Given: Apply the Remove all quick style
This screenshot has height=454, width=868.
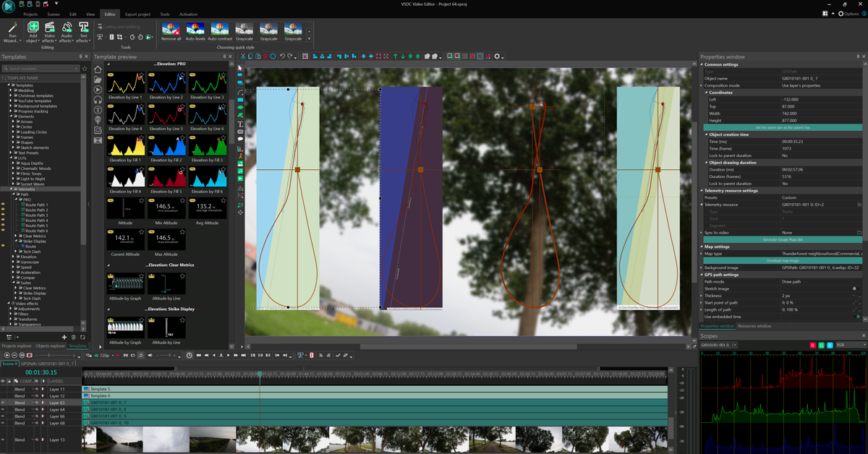Looking at the screenshot, I should 171,30.
